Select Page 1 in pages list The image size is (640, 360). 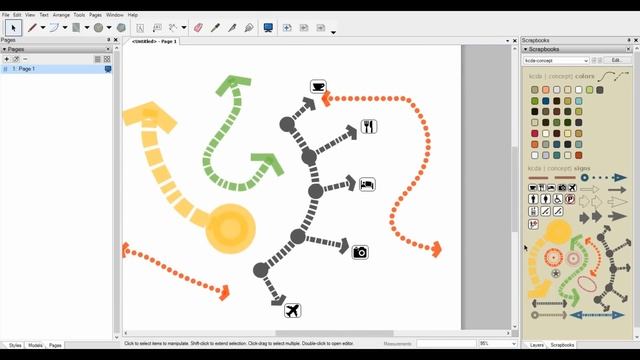[56, 69]
